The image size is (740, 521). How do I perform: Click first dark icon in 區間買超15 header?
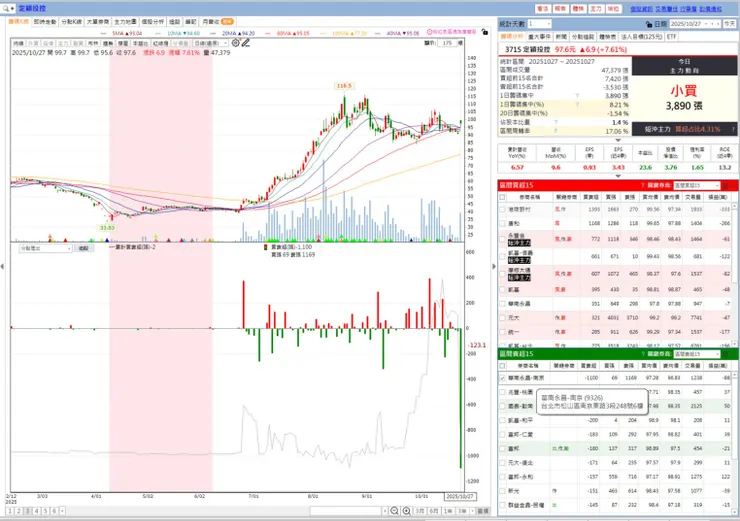coord(726,185)
